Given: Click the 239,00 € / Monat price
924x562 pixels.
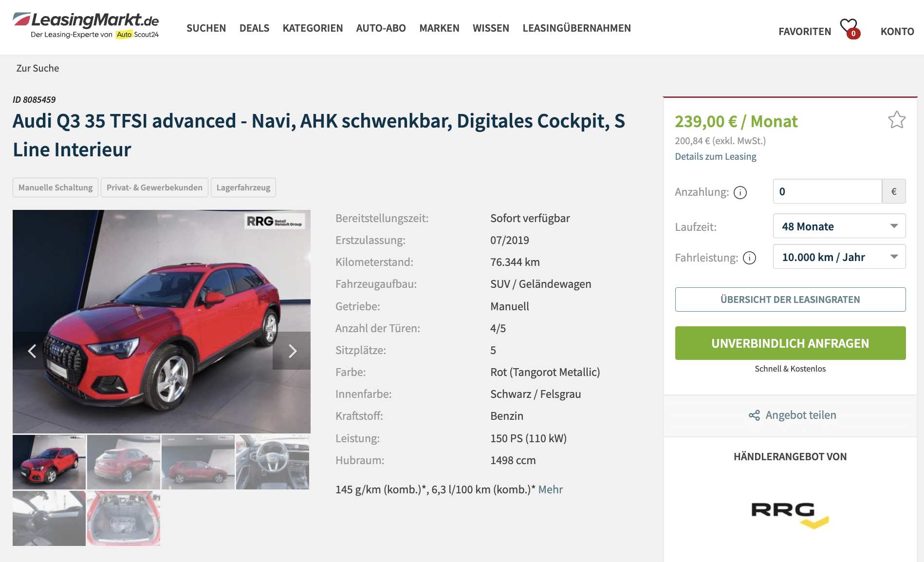Looking at the screenshot, I should (x=736, y=121).
